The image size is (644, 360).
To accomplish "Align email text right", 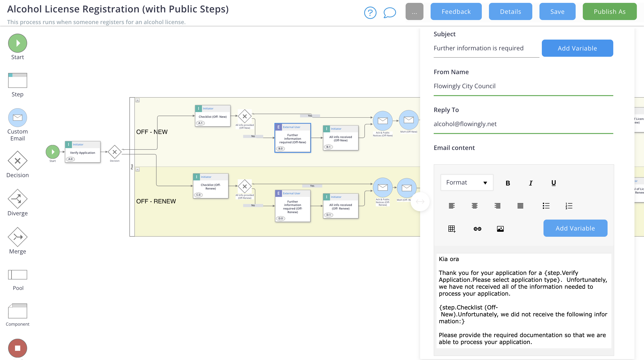I will (498, 206).
